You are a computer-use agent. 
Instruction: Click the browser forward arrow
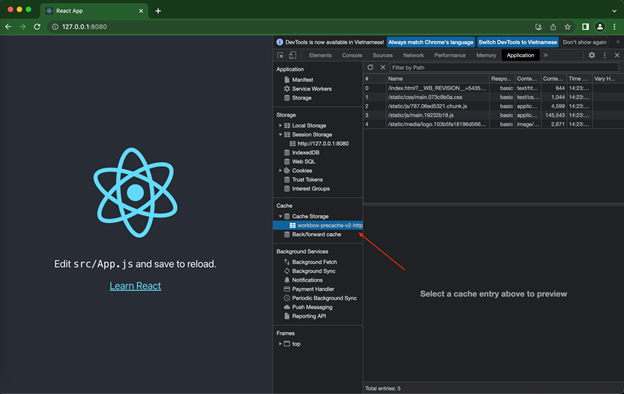point(23,27)
